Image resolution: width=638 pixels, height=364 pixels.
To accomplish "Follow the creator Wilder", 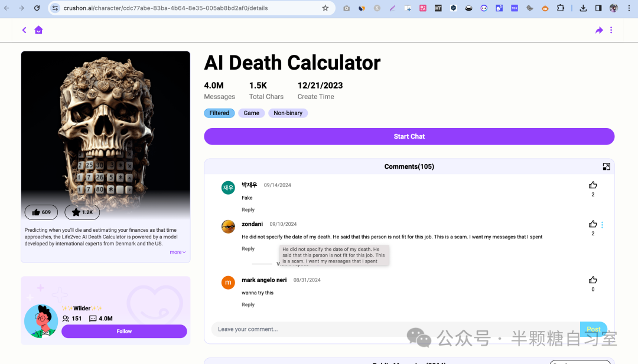I will click(x=124, y=332).
